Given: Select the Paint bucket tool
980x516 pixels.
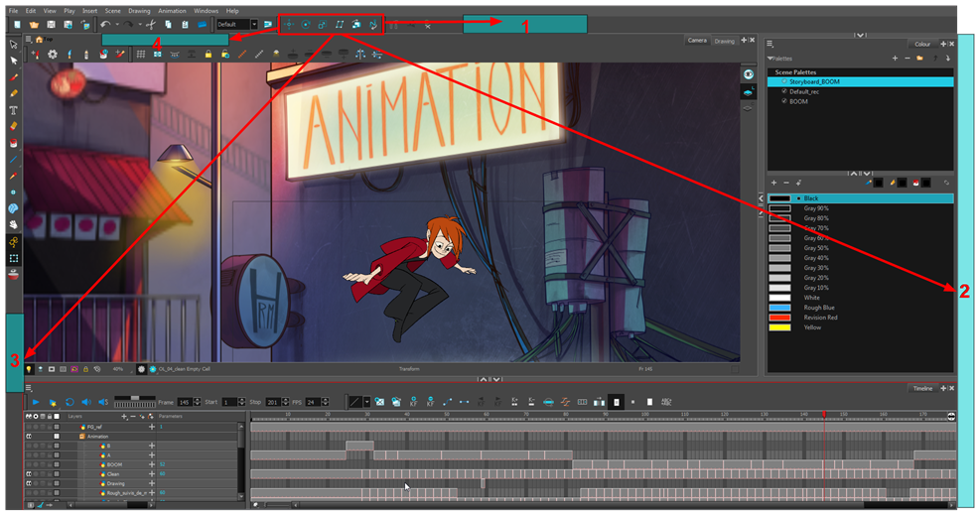Looking at the screenshot, I should 13,143.
